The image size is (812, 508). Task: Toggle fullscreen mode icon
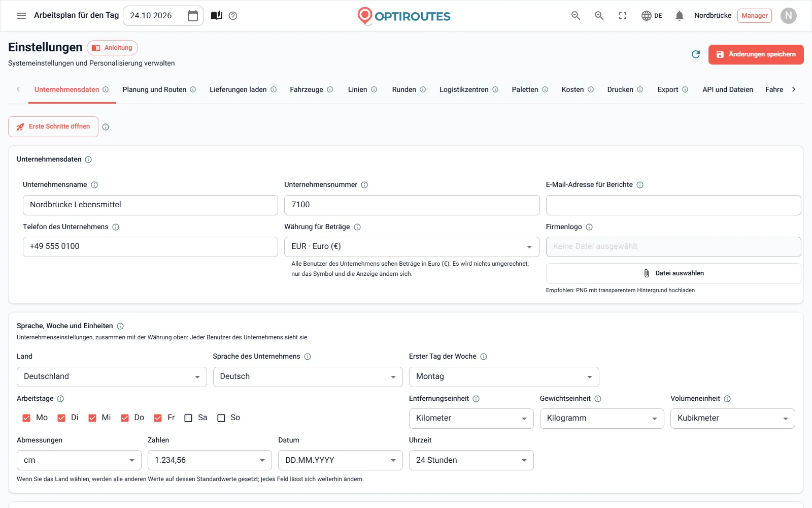click(623, 16)
